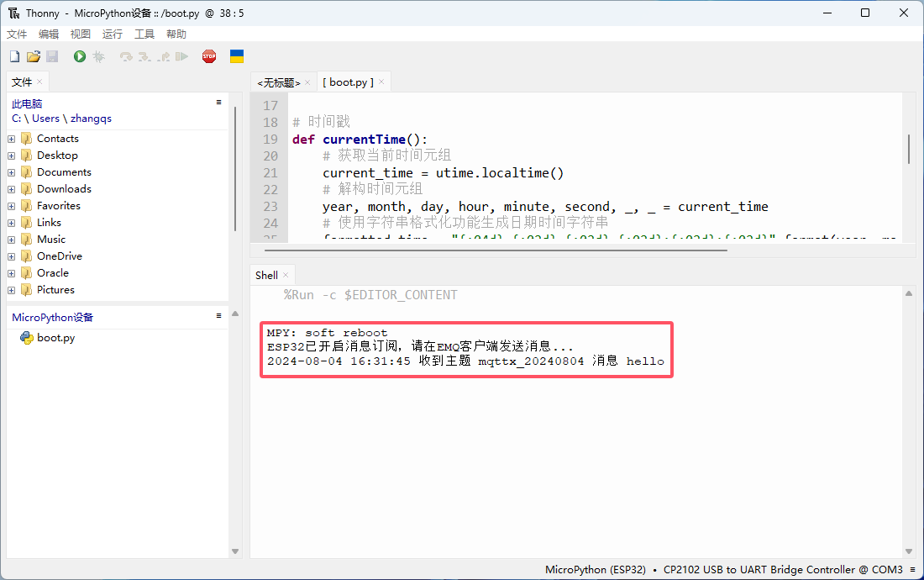The width and height of the screenshot is (924, 580).
Task: Close the boot.py editor tab
Action: coord(381,82)
